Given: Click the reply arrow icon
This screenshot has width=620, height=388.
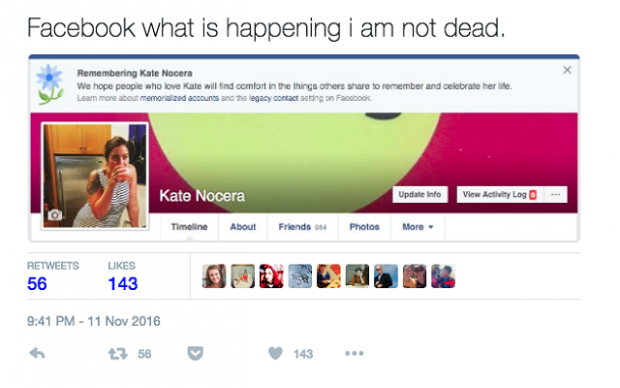Looking at the screenshot, I should (x=37, y=353).
